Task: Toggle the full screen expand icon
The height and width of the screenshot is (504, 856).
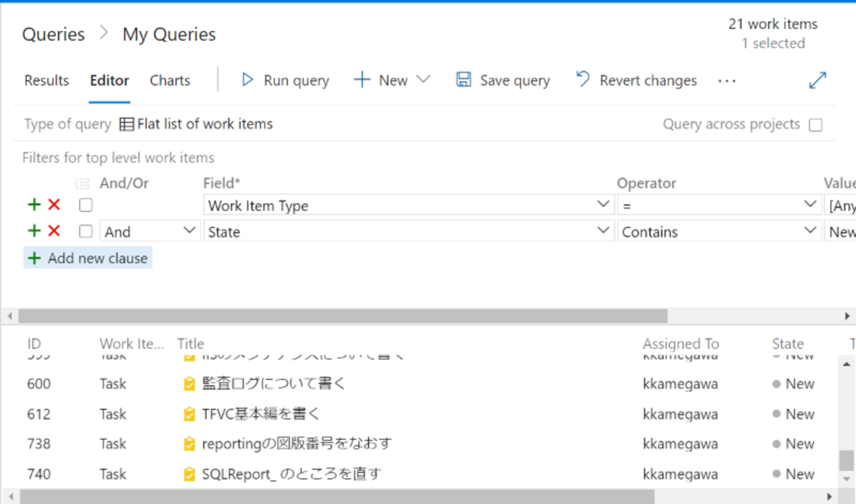Action: [817, 80]
